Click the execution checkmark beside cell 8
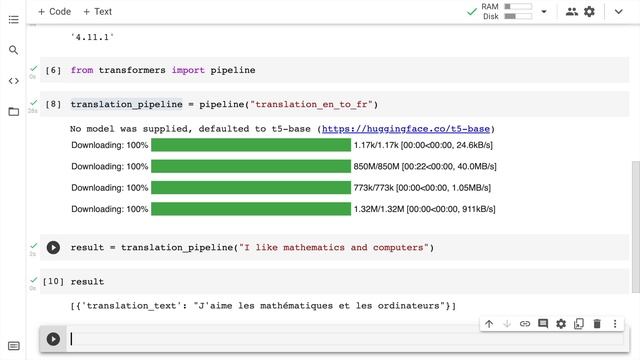This screenshot has width=640, height=360. (34, 102)
